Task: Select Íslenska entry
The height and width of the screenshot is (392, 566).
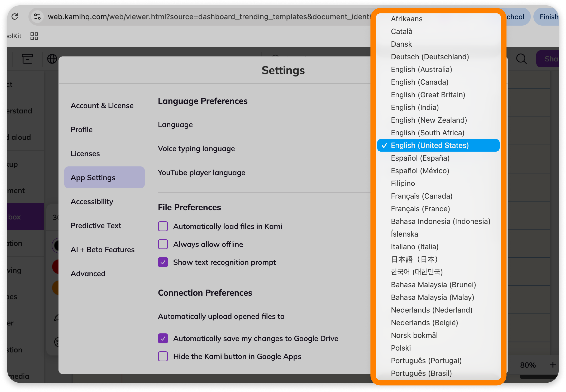Action: tap(438, 234)
